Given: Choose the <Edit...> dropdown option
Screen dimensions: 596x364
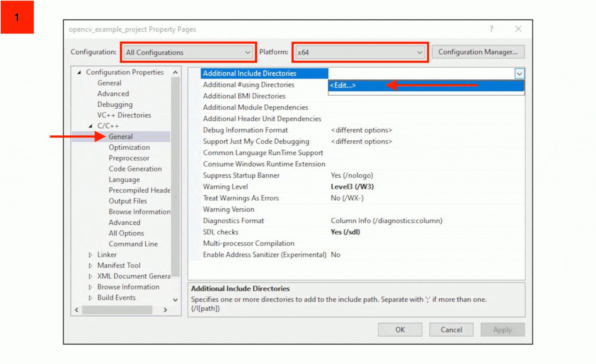Looking at the screenshot, I should click(426, 86).
